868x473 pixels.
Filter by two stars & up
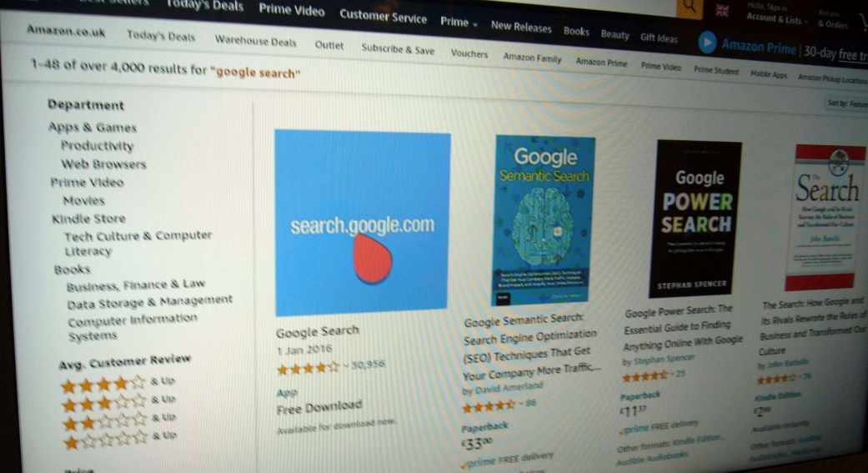point(119,420)
